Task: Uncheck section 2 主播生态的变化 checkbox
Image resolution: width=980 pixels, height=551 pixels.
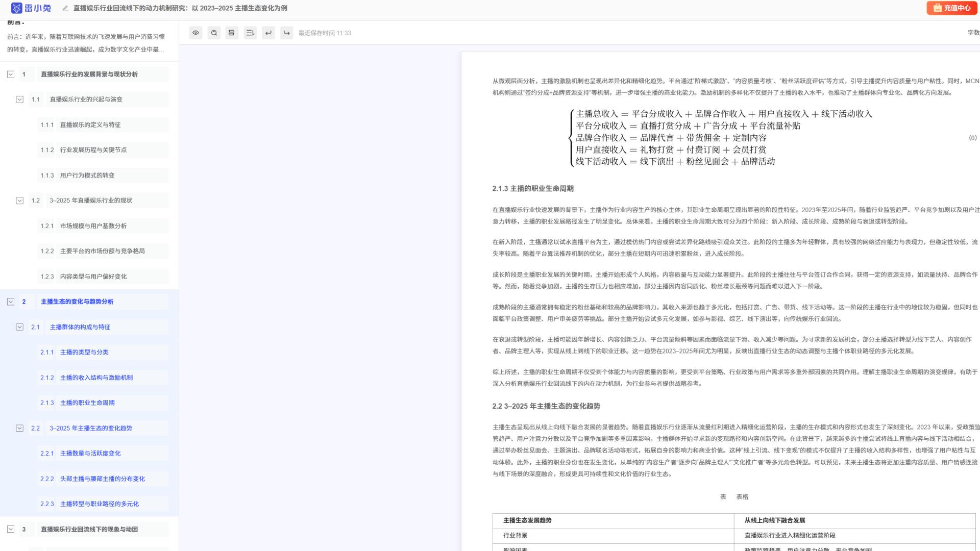Action: pos(11,302)
